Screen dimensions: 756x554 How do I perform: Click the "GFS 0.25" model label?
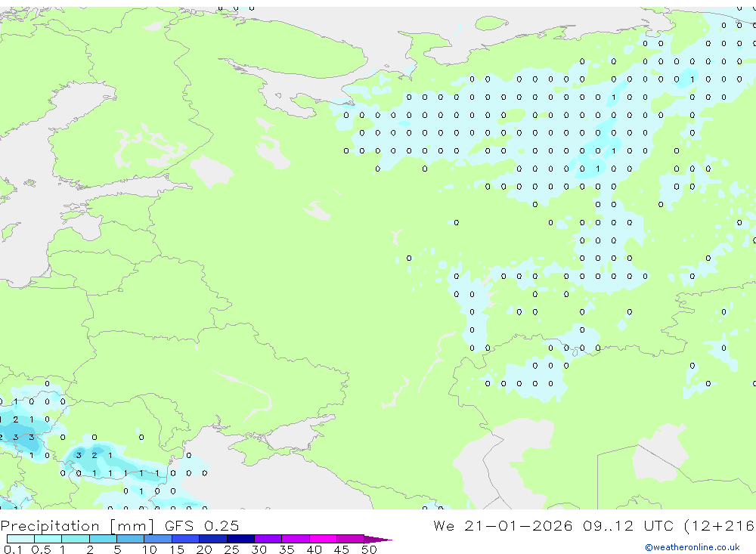pos(202,525)
